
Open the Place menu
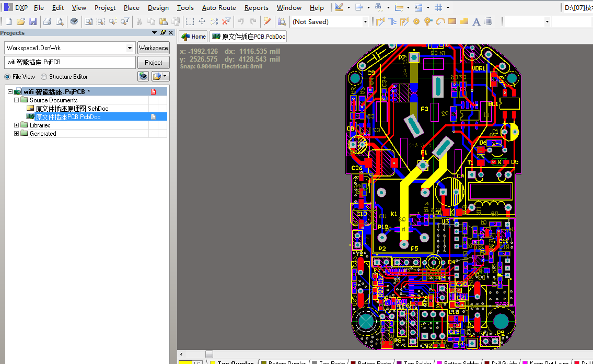point(131,7)
